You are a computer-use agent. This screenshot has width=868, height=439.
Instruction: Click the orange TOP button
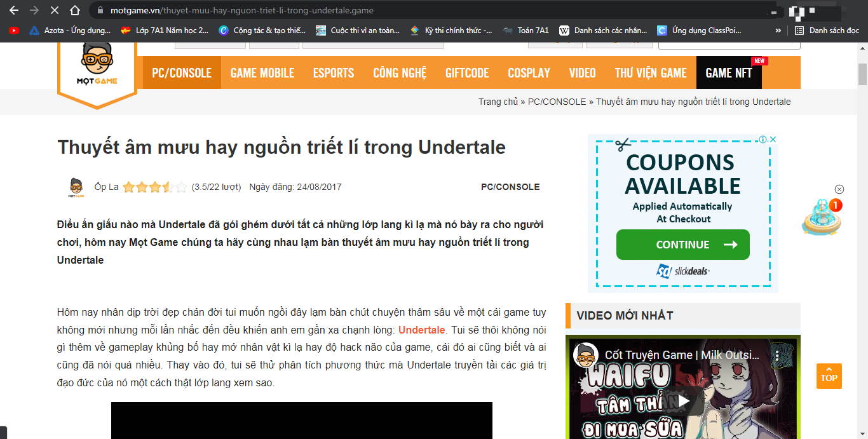829,375
